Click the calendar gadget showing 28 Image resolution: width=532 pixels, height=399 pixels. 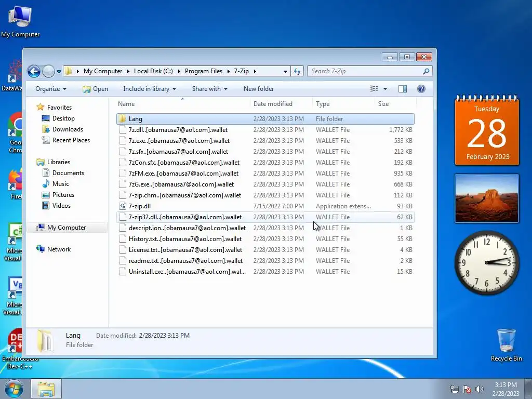(487, 130)
